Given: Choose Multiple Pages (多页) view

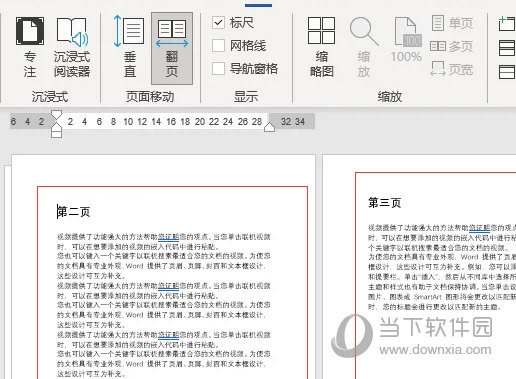Looking at the screenshot, I should (x=452, y=46).
